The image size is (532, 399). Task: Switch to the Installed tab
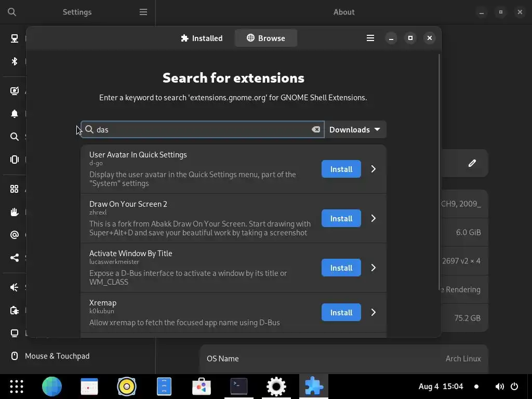click(202, 38)
